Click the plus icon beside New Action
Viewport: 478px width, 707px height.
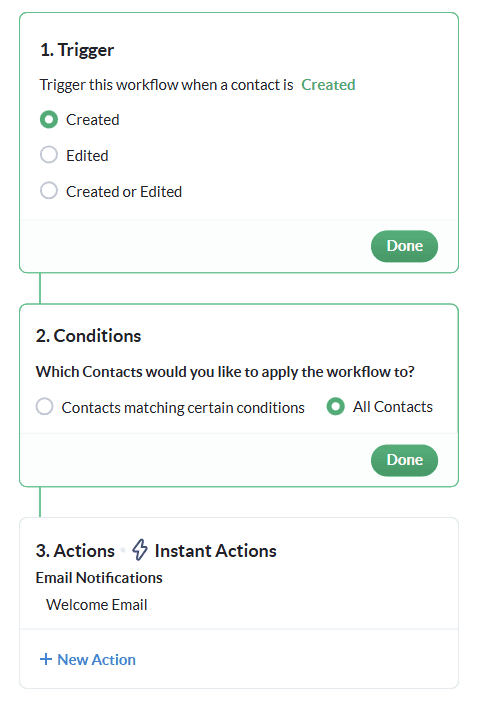point(46,659)
